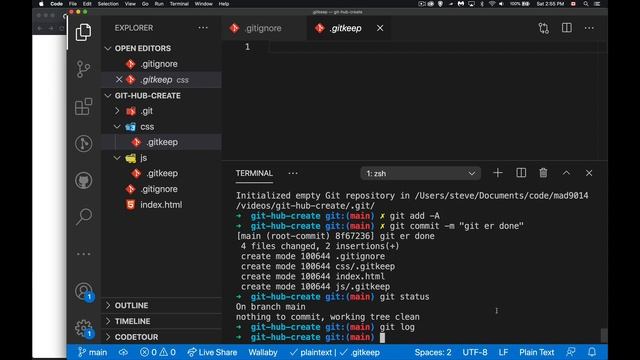The width and height of the screenshot is (640, 360).
Task: Select the Terminal panel tab
Action: (254, 173)
